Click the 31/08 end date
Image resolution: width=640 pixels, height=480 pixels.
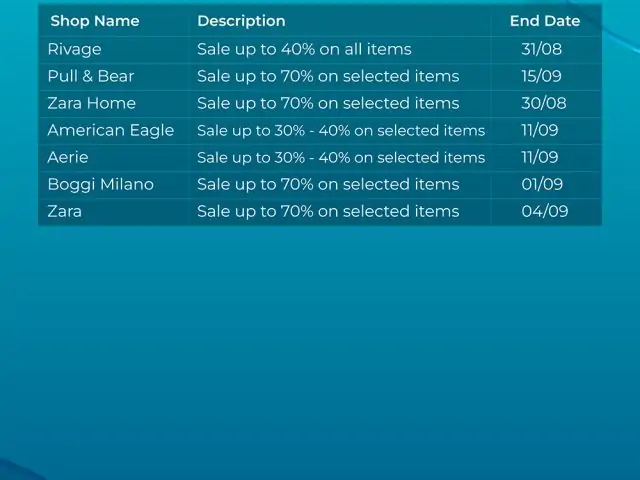click(542, 49)
